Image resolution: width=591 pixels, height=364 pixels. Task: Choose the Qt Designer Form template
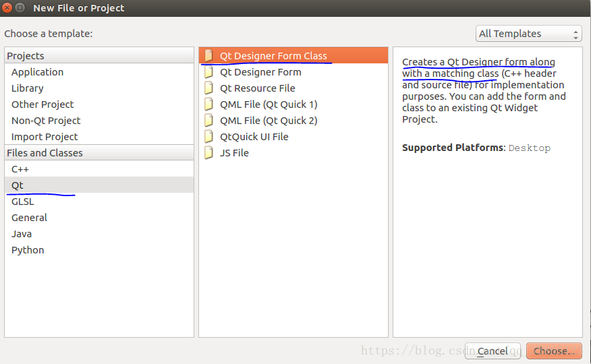click(x=293, y=72)
